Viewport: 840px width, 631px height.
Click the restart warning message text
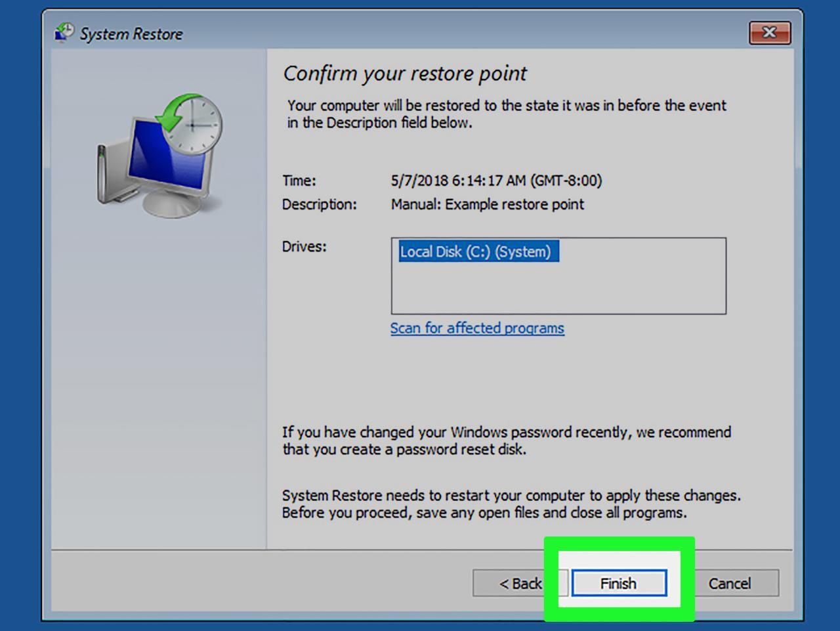pos(512,504)
